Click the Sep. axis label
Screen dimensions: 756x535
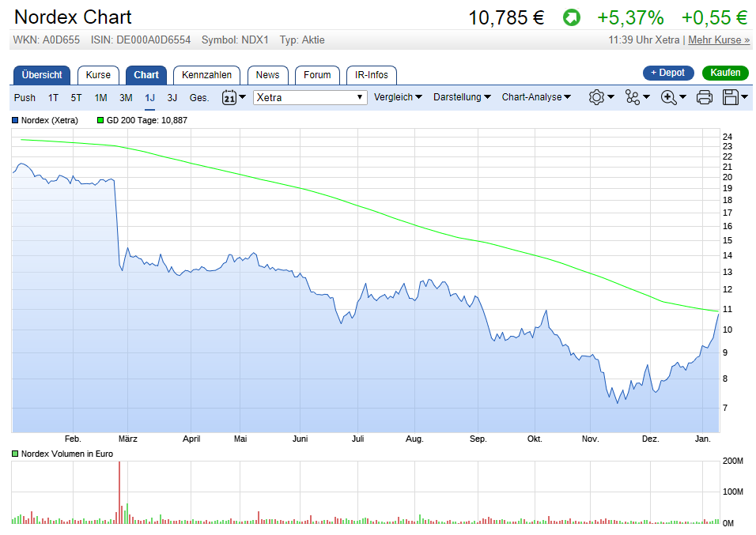[x=478, y=439]
